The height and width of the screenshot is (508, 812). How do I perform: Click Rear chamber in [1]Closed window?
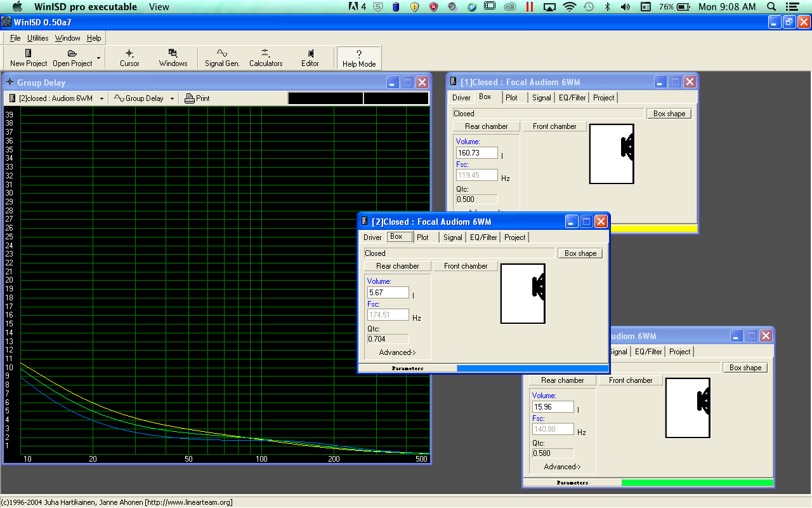pyautogui.click(x=487, y=126)
